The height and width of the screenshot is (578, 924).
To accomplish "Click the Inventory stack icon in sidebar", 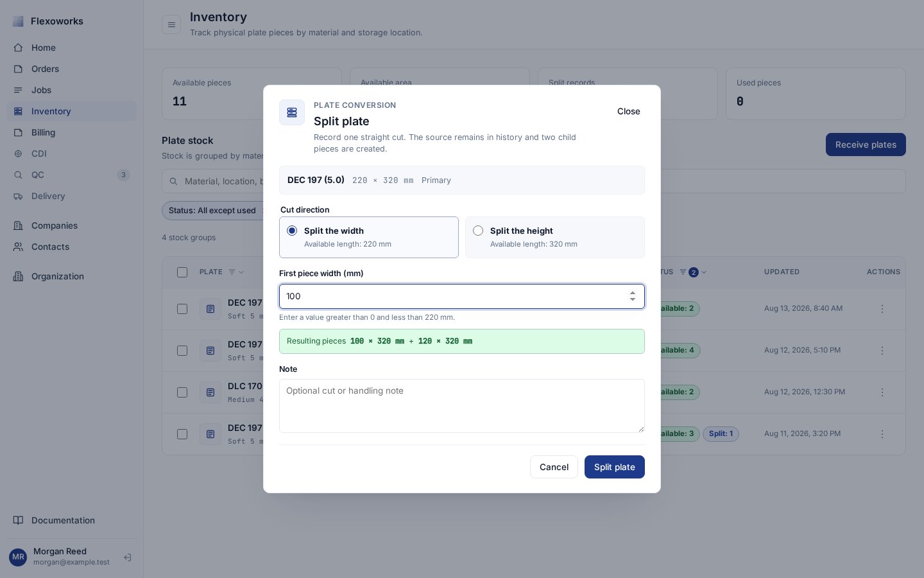I will (18, 111).
